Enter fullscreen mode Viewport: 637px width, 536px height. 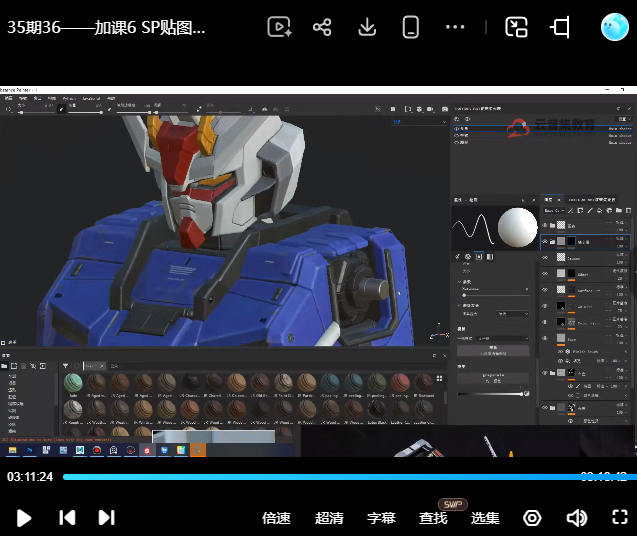620,517
